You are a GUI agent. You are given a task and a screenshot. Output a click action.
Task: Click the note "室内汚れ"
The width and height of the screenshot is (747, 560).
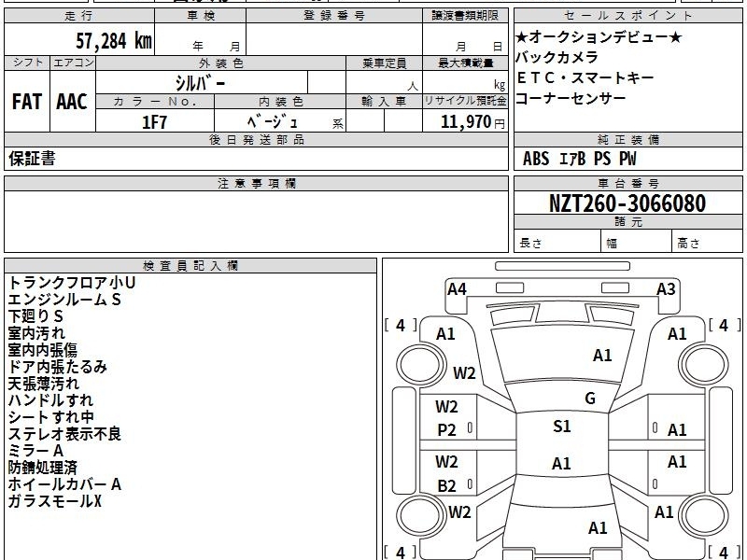pyautogui.click(x=36, y=333)
